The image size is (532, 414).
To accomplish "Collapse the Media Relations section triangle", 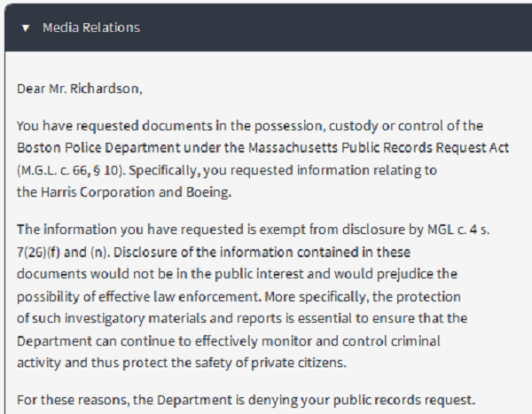I will [x=26, y=28].
